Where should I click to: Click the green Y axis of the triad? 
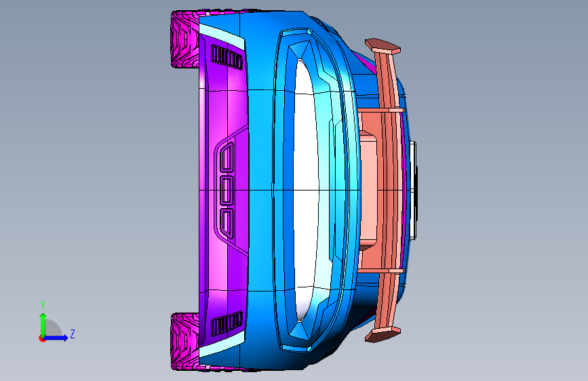point(43,324)
